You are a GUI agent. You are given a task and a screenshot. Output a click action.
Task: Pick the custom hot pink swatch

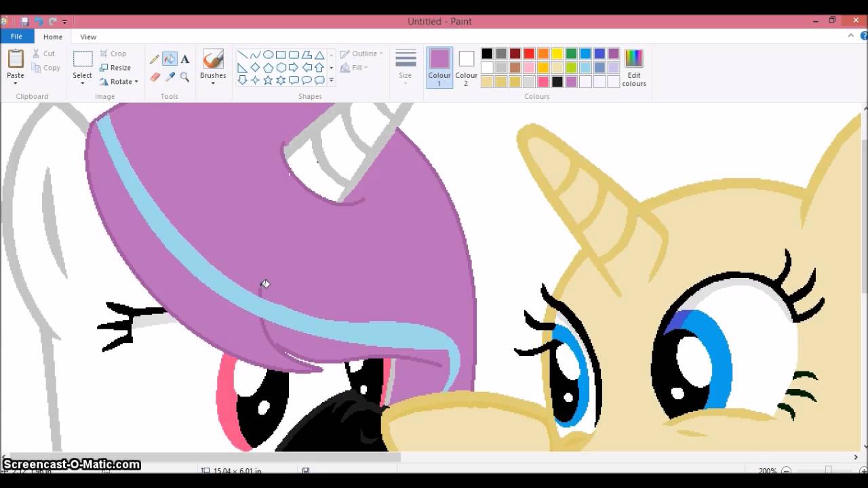[543, 82]
